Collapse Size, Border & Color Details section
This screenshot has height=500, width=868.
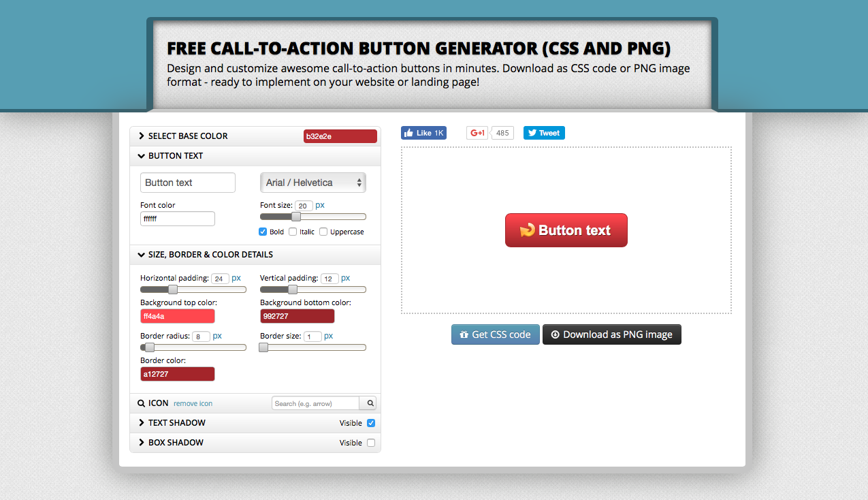click(210, 255)
